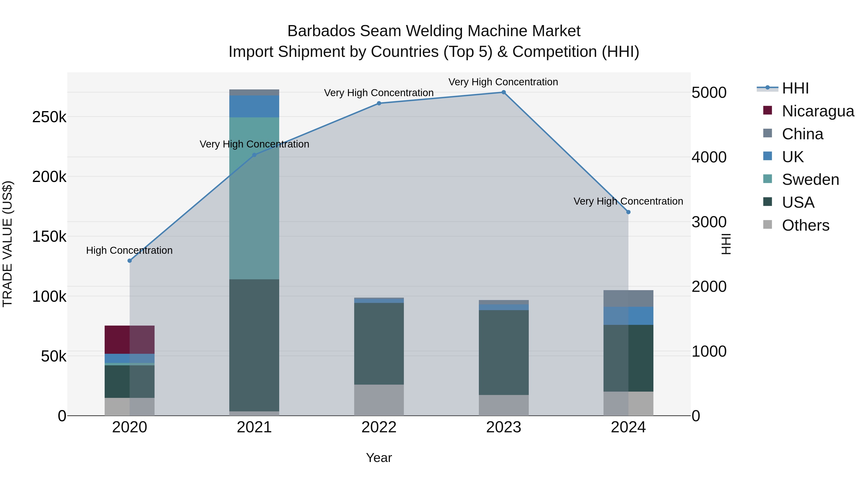
Task: Click the UK blue legend swatch
Action: tap(768, 156)
